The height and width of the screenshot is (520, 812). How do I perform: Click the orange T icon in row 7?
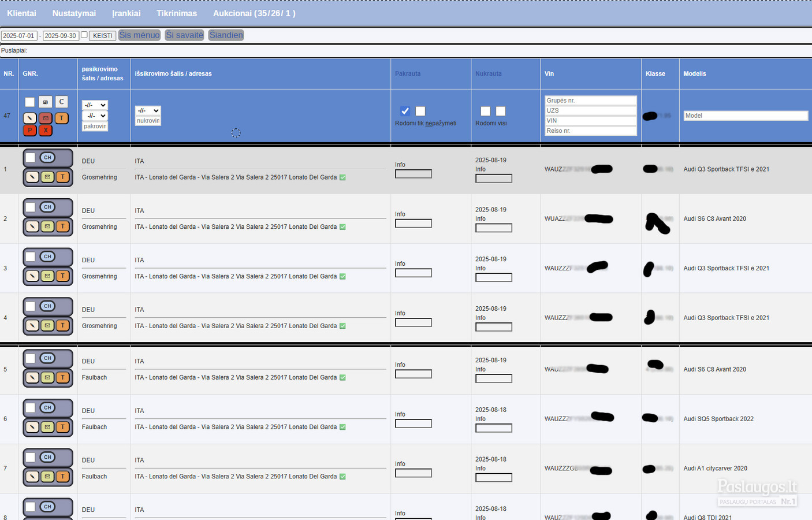62,477
